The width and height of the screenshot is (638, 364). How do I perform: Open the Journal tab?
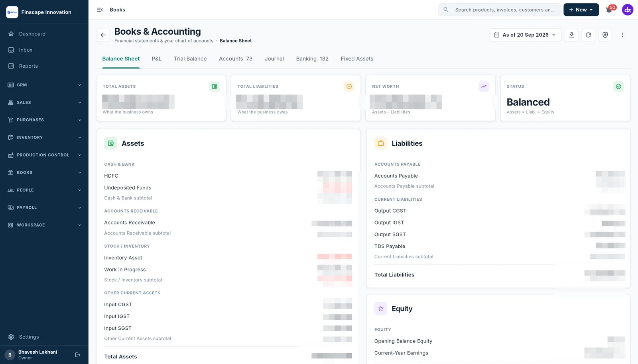click(274, 59)
